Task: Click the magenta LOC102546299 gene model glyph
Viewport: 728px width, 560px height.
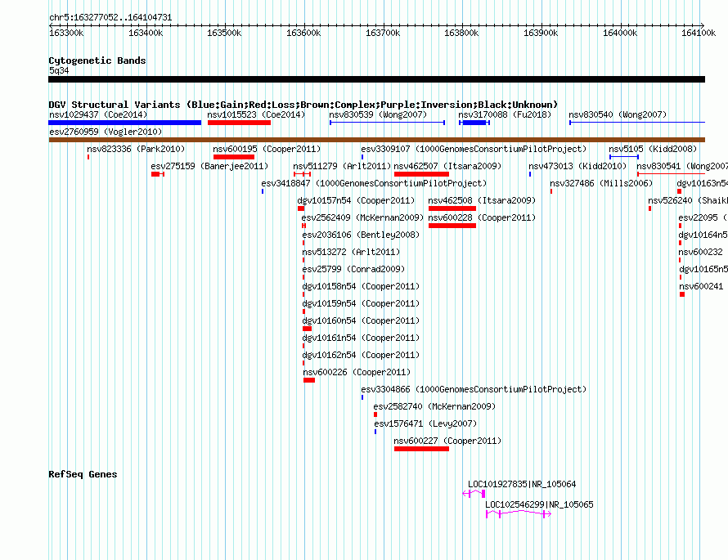Action: pos(519,513)
